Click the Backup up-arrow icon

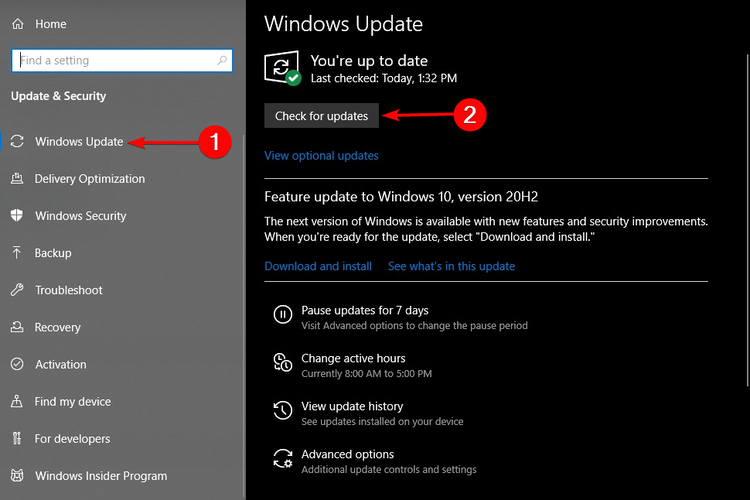click(17, 253)
